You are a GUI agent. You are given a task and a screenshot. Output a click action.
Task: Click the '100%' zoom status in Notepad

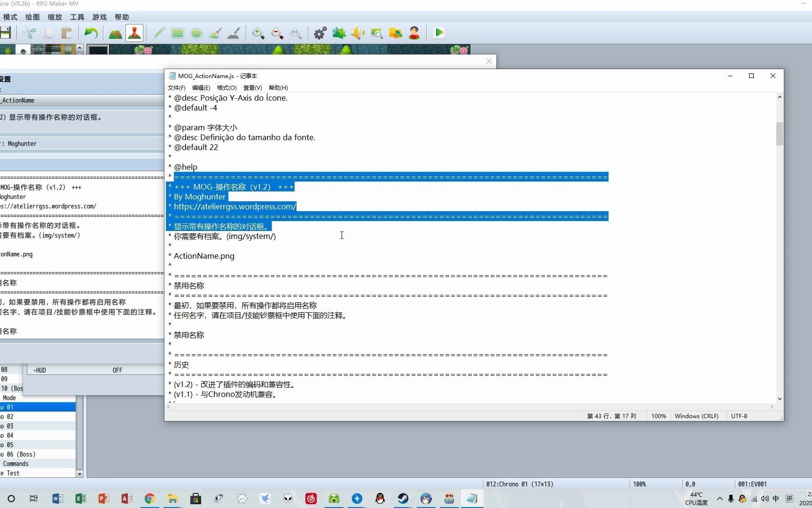tap(658, 416)
